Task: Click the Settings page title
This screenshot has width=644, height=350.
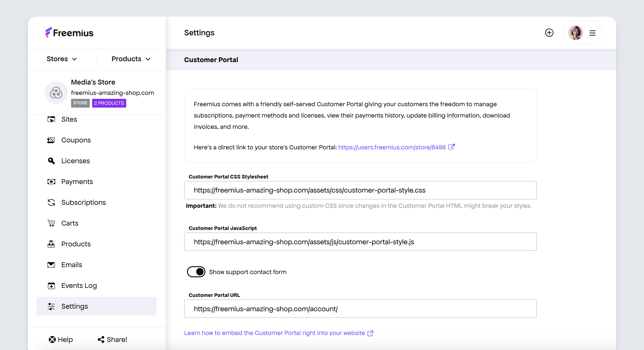Action: 199,33
